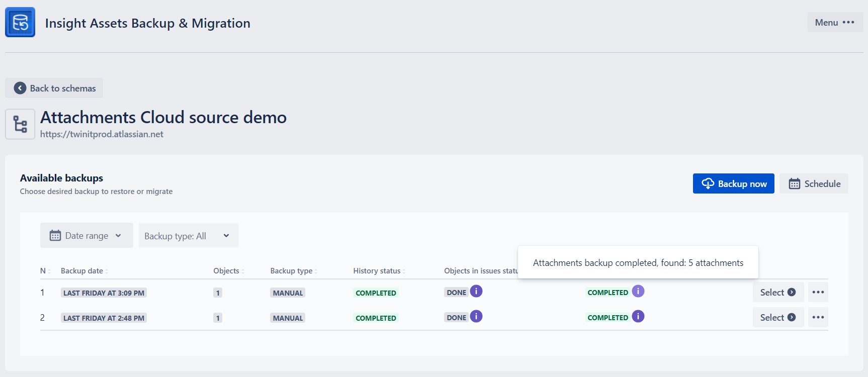Show DONE info icon in 3:09 PM row
The height and width of the screenshot is (377, 868).
(476, 291)
